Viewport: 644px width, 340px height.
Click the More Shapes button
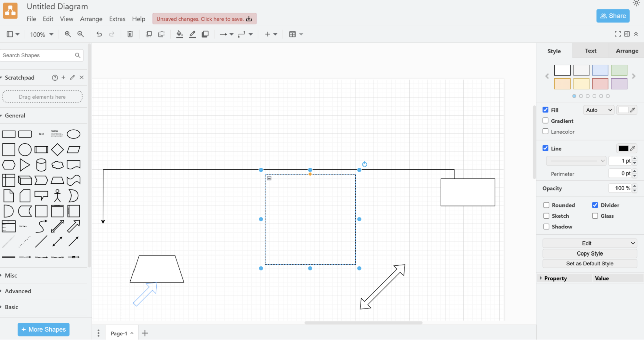click(43, 329)
